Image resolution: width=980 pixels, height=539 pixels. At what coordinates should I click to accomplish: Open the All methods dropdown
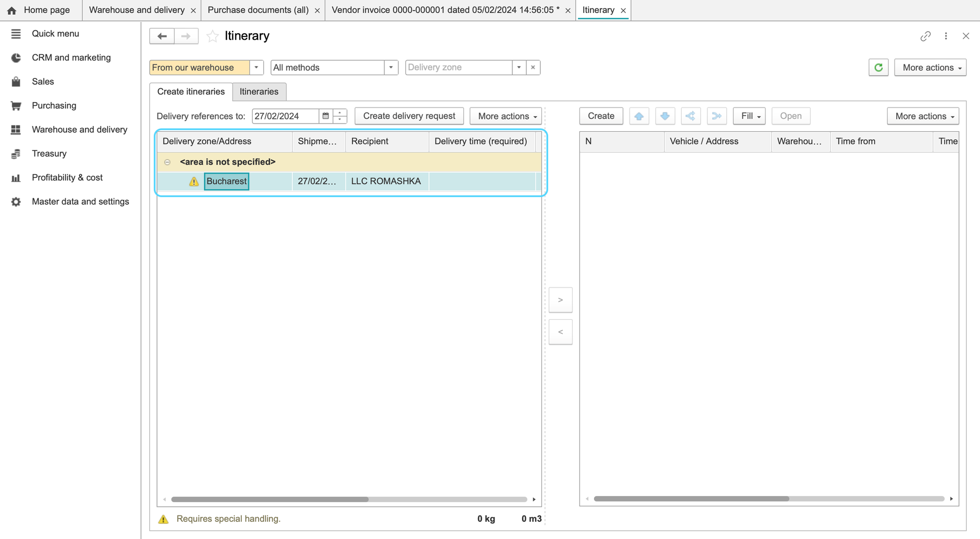pos(391,68)
